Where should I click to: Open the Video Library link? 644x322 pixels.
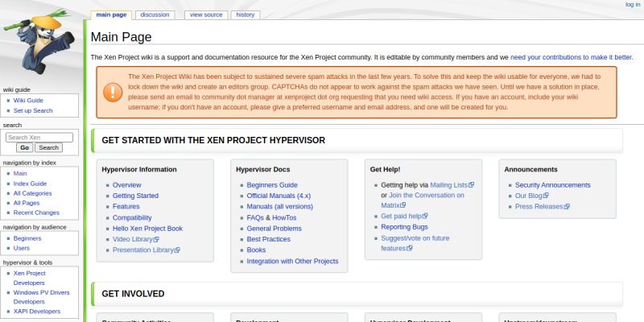(133, 239)
